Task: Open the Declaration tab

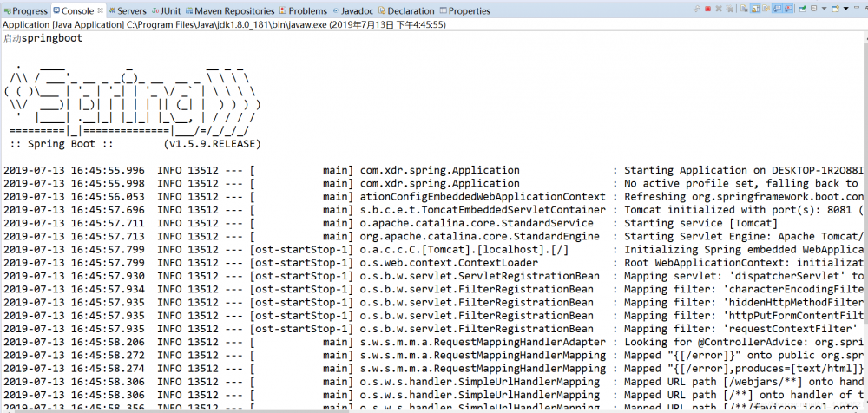Action: (x=406, y=10)
